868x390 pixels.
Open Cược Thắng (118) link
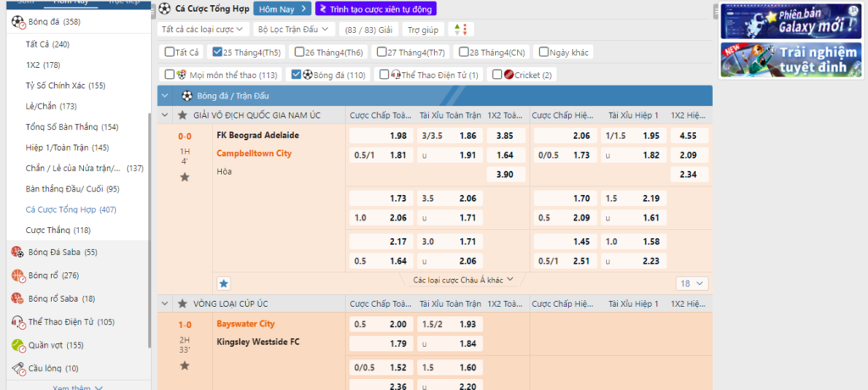click(x=58, y=230)
